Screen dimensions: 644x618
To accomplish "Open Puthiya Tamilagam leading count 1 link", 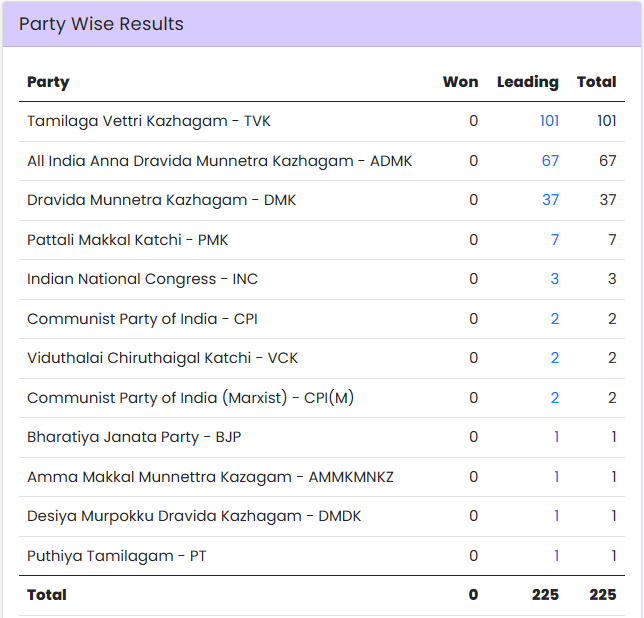I will 556,556.
